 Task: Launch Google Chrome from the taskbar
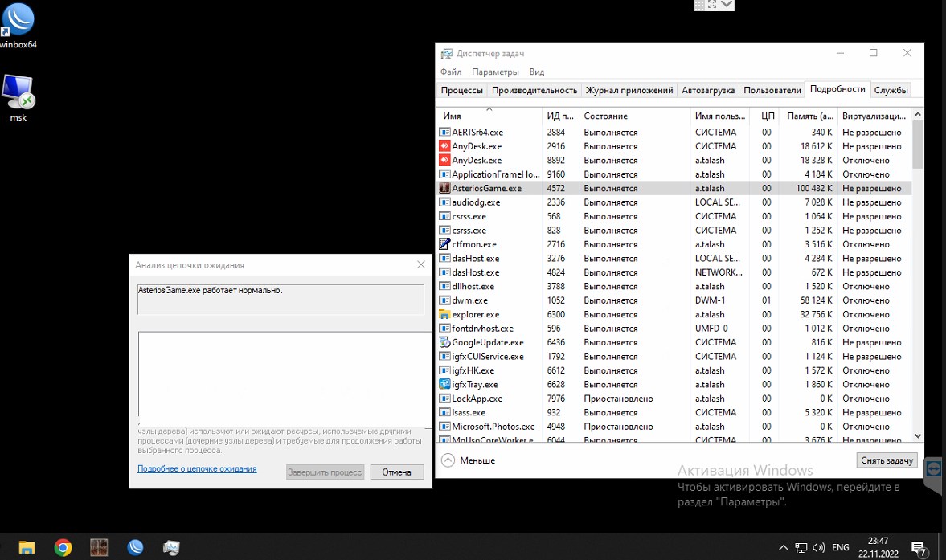[x=63, y=546]
